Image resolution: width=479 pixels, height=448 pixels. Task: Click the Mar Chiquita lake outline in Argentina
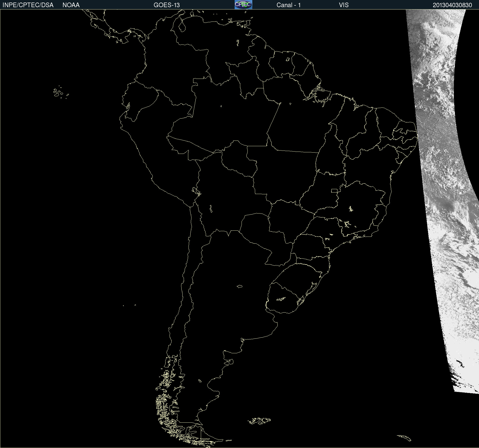[x=239, y=286]
